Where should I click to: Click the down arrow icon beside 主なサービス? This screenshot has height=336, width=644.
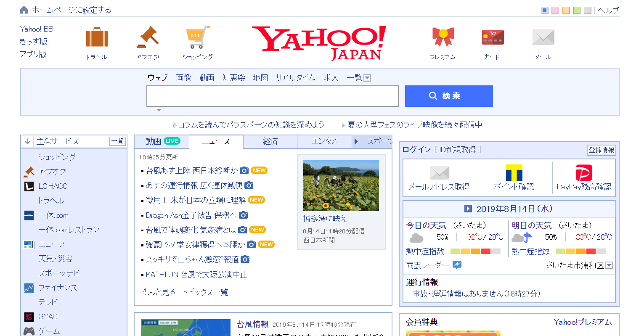[x=27, y=141]
